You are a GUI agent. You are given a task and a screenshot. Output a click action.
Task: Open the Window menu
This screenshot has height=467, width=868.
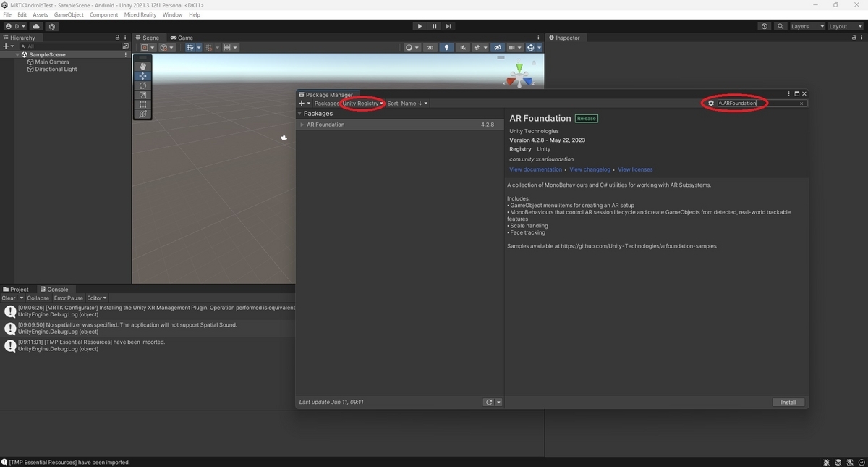coord(173,14)
